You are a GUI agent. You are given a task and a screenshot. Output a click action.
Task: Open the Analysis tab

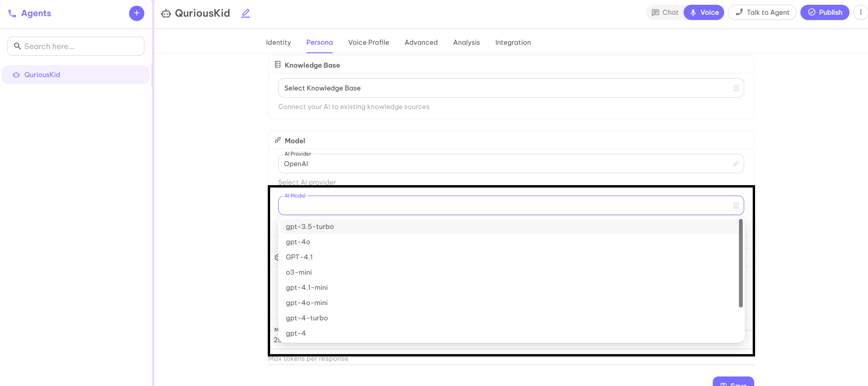[x=466, y=42]
